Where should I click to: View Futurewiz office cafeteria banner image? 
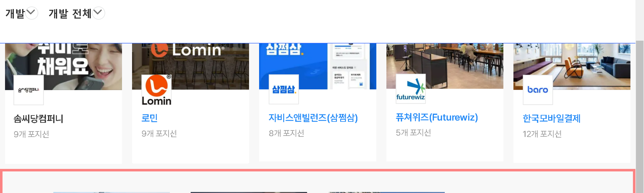pos(445,66)
